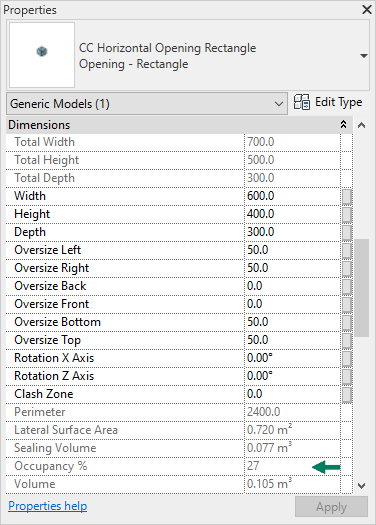Screen dimensions: 376x525
Task: Click the associate button beside Clash Zone
Action: coord(347,394)
